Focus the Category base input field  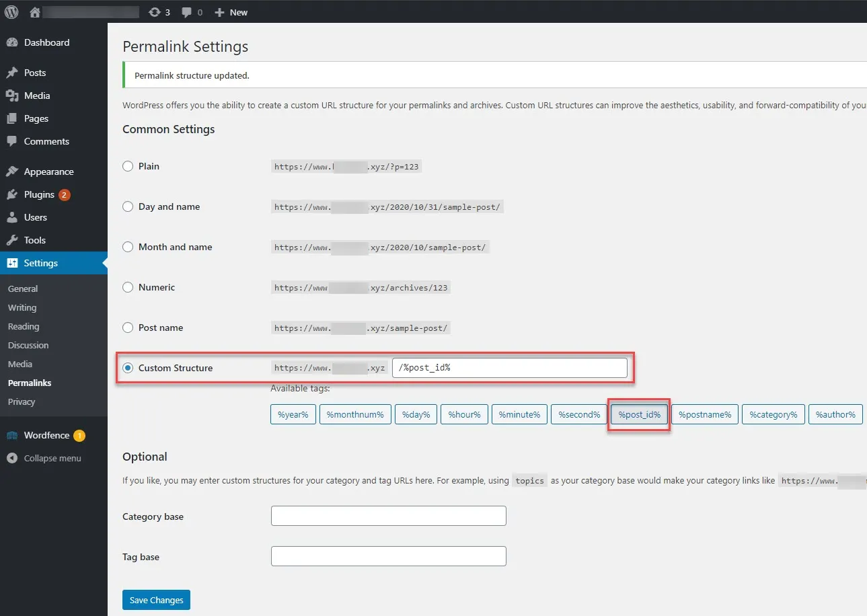point(388,516)
